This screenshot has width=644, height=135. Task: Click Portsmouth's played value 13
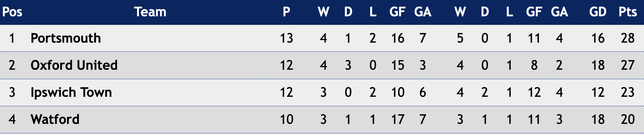tap(286, 38)
